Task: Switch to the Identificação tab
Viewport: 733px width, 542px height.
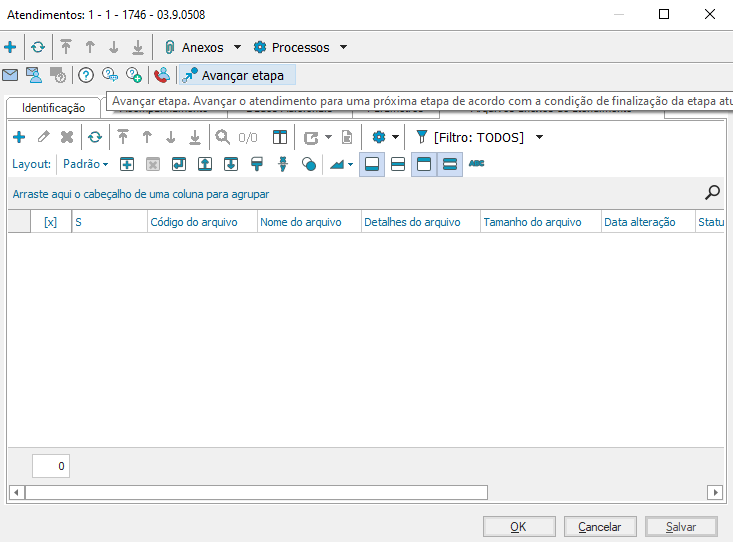Action: click(x=54, y=108)
